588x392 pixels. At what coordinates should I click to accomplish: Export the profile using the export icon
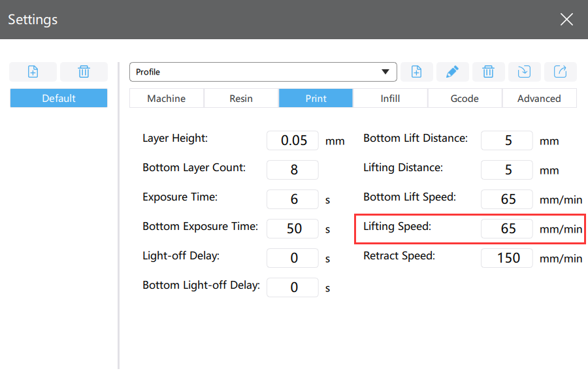click(561, 72)
